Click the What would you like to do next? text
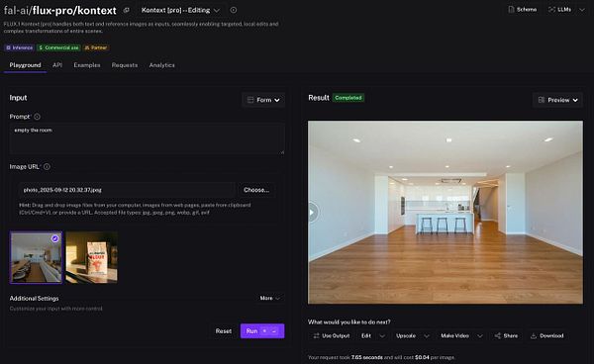Screen dimensions: 594x364 [x=348, y=322]
